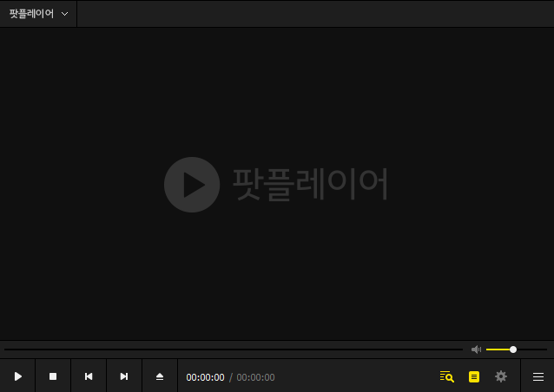This screenshot has height=392, width=554.
Task: Jump to the previous track
Action: tap(89, 376)
